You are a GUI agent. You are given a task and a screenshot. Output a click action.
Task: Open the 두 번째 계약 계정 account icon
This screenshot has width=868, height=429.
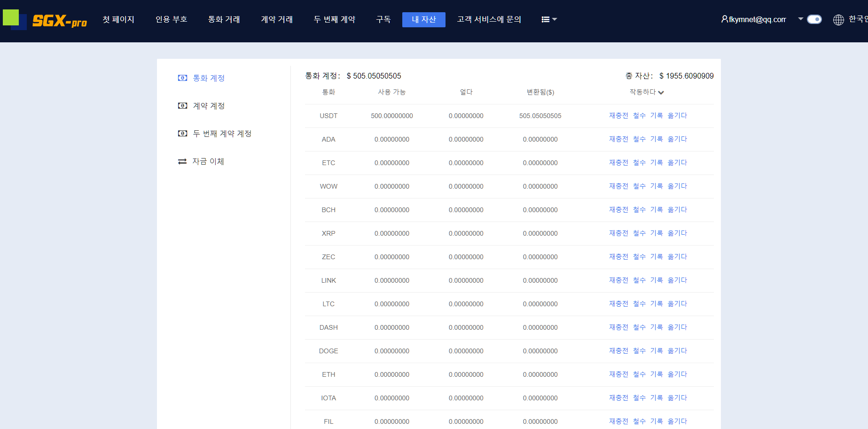pos(182,134)
